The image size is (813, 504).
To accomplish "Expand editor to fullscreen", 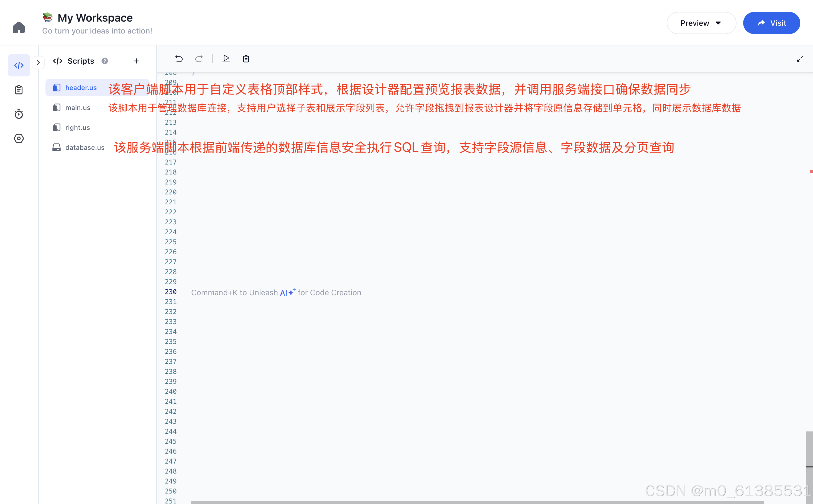I will [x=800, y=59].
